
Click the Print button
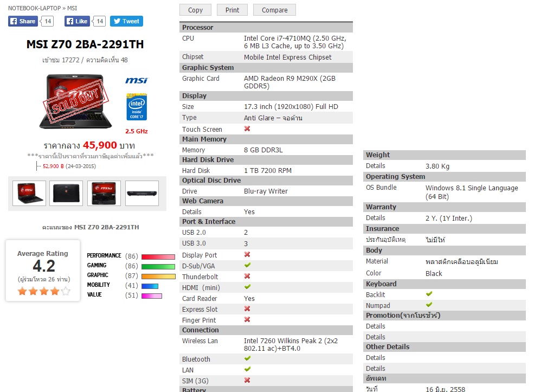point(232,10)
